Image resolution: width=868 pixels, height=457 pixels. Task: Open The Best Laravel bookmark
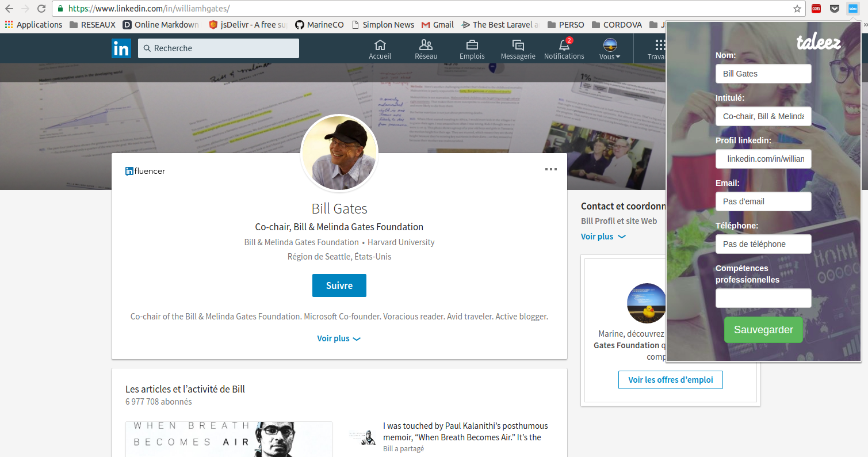tap(500, 25)
